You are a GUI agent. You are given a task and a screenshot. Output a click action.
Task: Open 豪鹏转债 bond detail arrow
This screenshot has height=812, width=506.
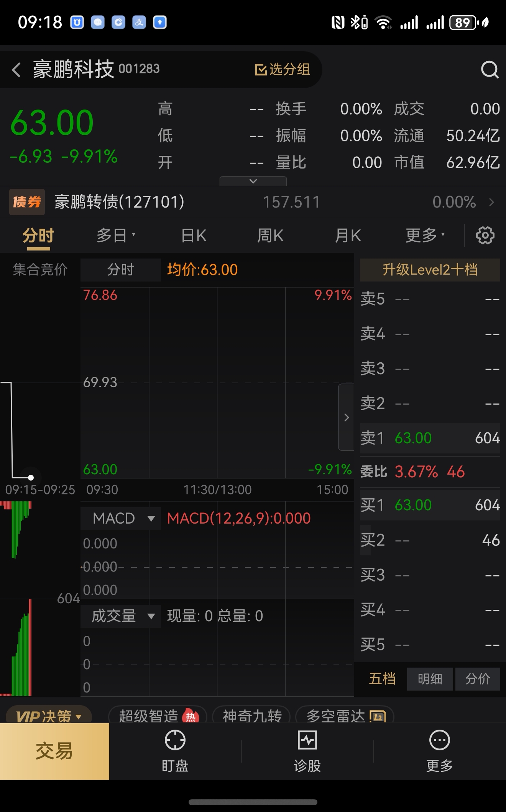pyautogui.click(x=492, y=202)
